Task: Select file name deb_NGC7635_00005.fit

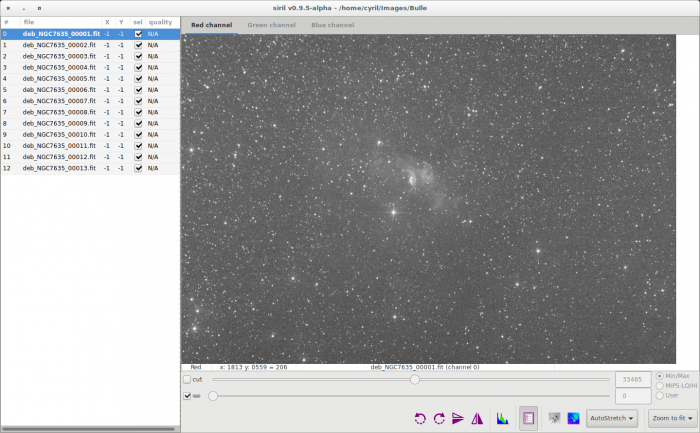Action: (59, 79)
